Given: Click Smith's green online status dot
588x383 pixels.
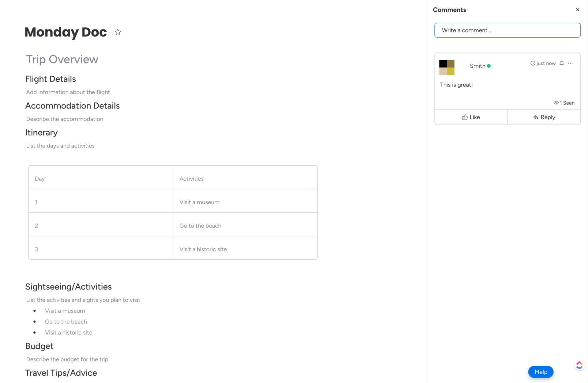Looking at the screenshot, I should (489, 66).
